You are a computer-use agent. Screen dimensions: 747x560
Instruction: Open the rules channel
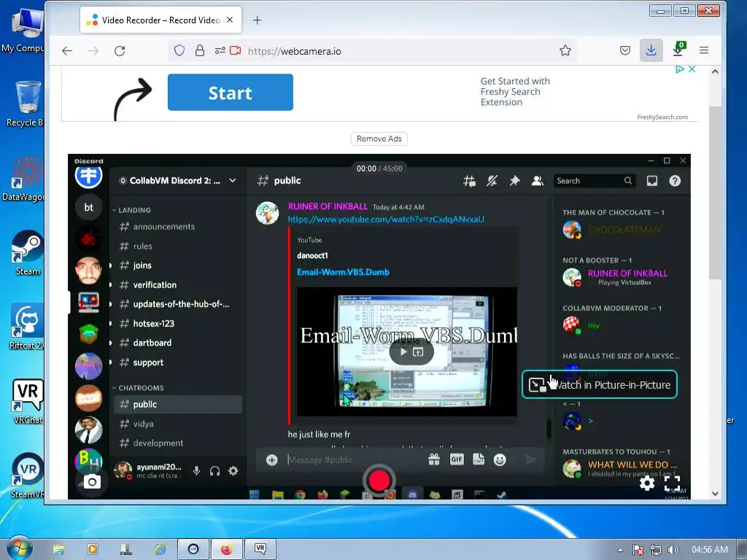[143, 246]
